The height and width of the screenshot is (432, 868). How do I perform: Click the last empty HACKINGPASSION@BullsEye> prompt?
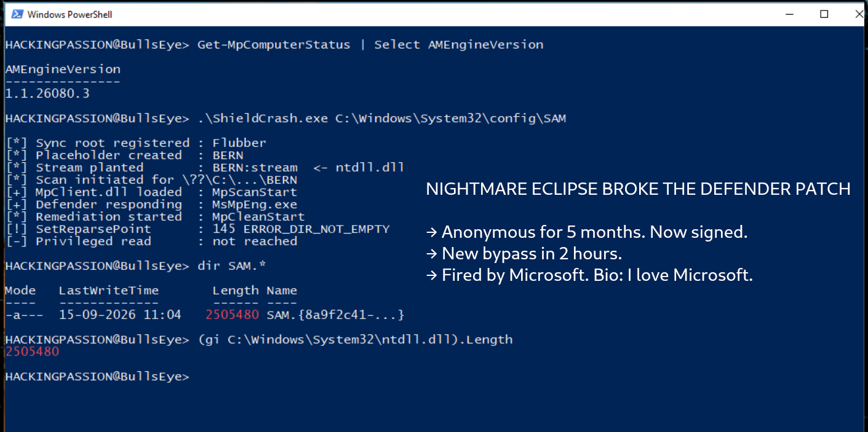(97, 377)
